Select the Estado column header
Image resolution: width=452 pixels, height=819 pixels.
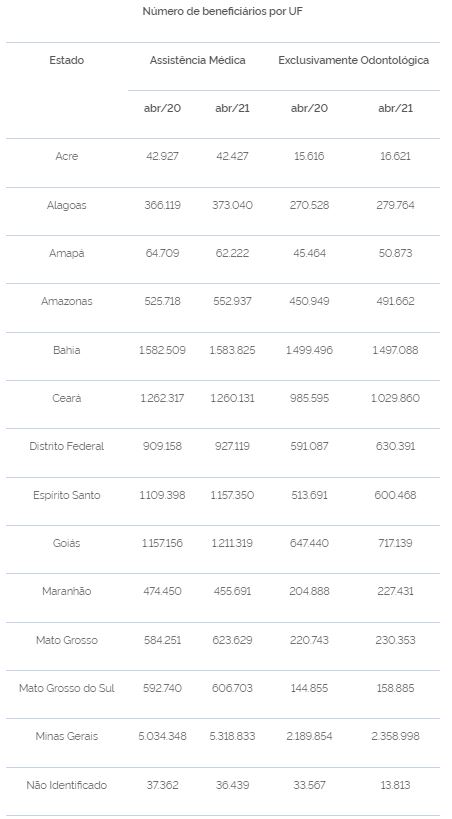click(66, 60)
